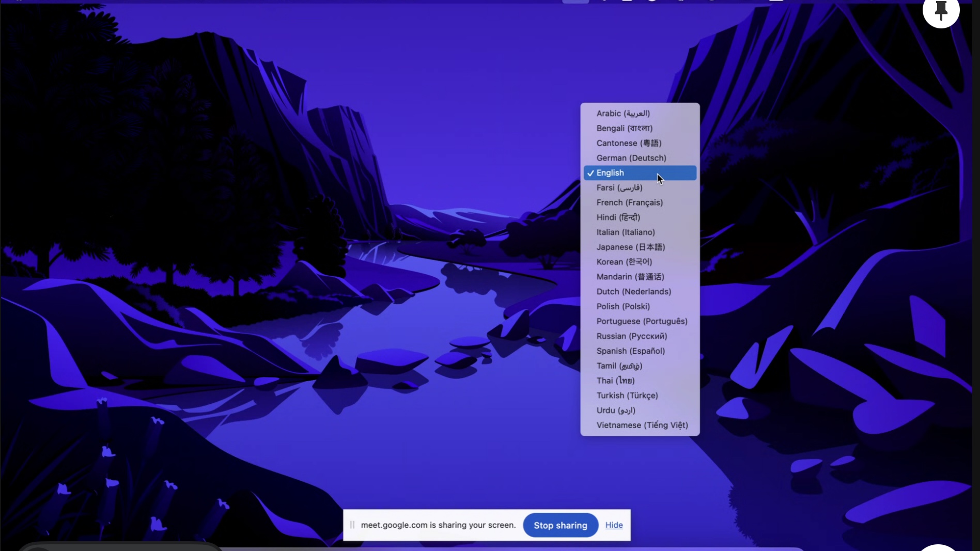Click the sharing bar drag handle
This screenshot has width=980, height=551.
[x=352, y=525]
